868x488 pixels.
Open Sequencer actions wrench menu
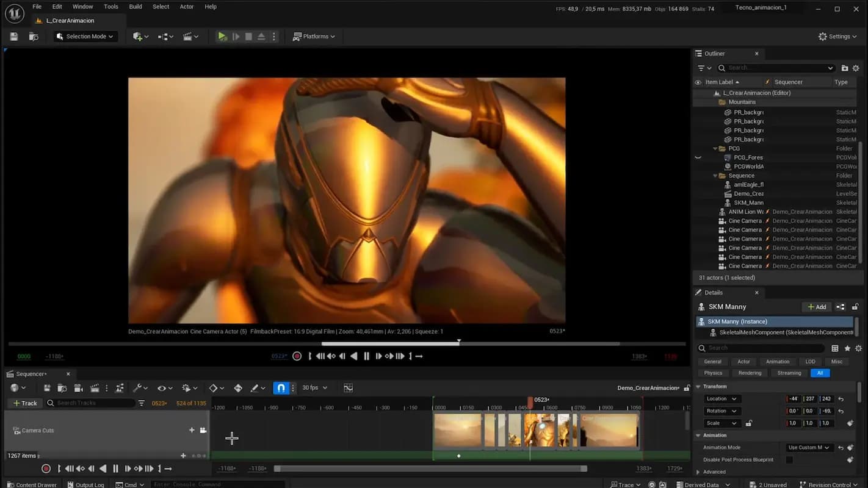pyautogui.click(x=140, y=388)
